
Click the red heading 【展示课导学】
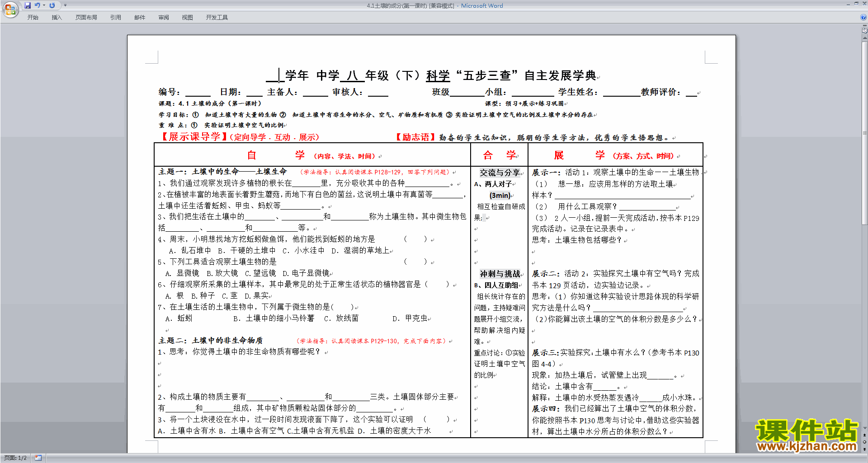(193, 137)
